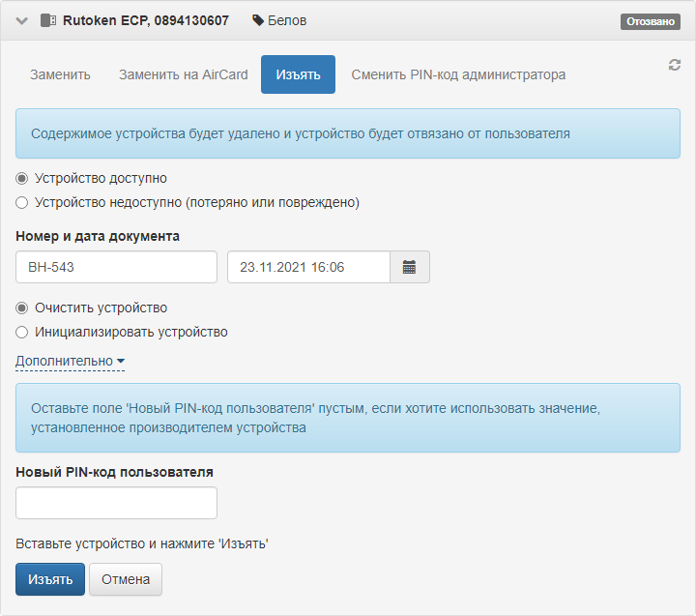Expand the 'Дополнительно' dropdown section
The height and width of the screenshot is (616, 696).
[x=70, y=361]
